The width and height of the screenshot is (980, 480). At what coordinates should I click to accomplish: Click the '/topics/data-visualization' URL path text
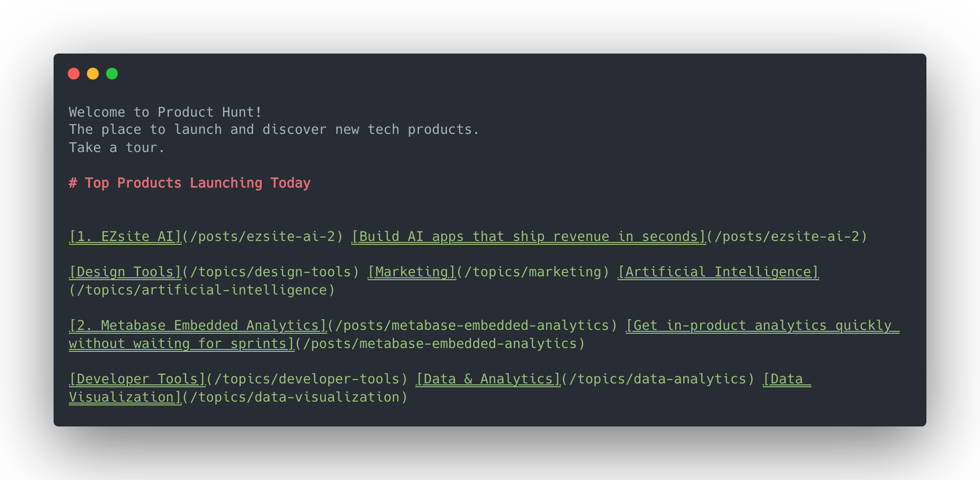[x=295, y=397]
